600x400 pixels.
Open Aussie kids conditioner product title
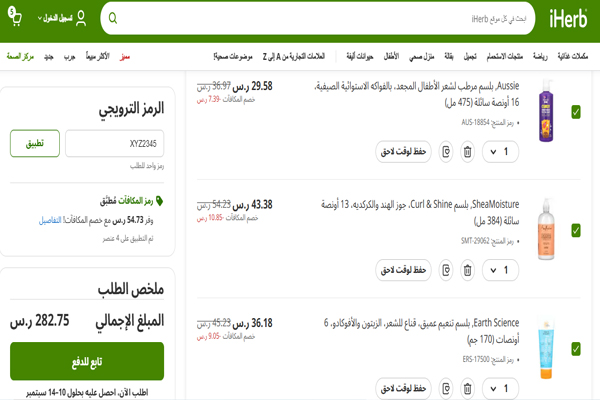click(416, 94)
